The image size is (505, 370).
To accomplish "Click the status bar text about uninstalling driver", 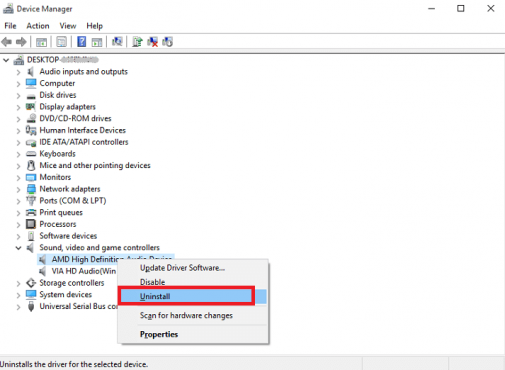I will pyautogui.click(x=74, y=364).
